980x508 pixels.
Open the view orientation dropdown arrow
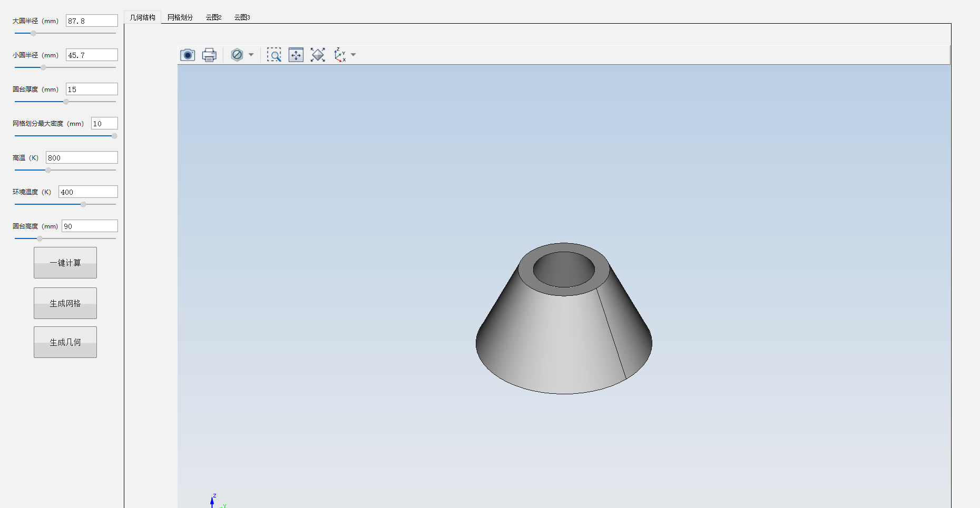tap(354, 55)
